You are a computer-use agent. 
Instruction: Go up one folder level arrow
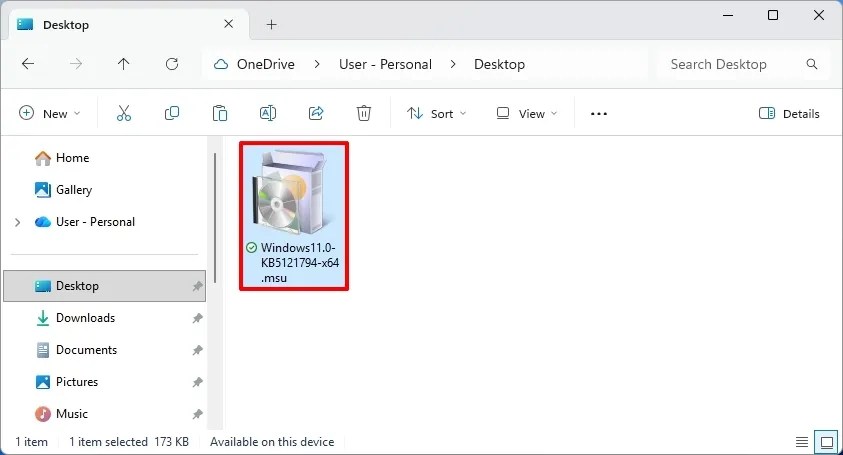click(124, 65)
